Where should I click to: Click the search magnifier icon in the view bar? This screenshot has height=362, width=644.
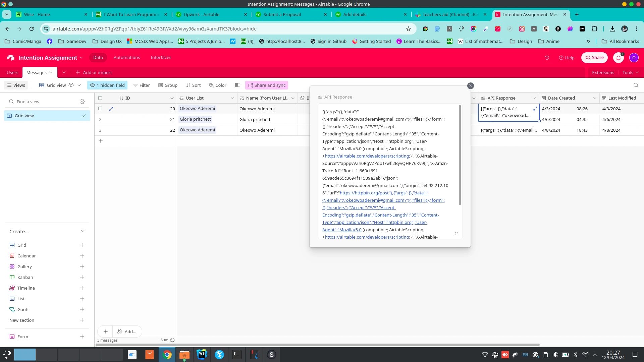[636, 85]
